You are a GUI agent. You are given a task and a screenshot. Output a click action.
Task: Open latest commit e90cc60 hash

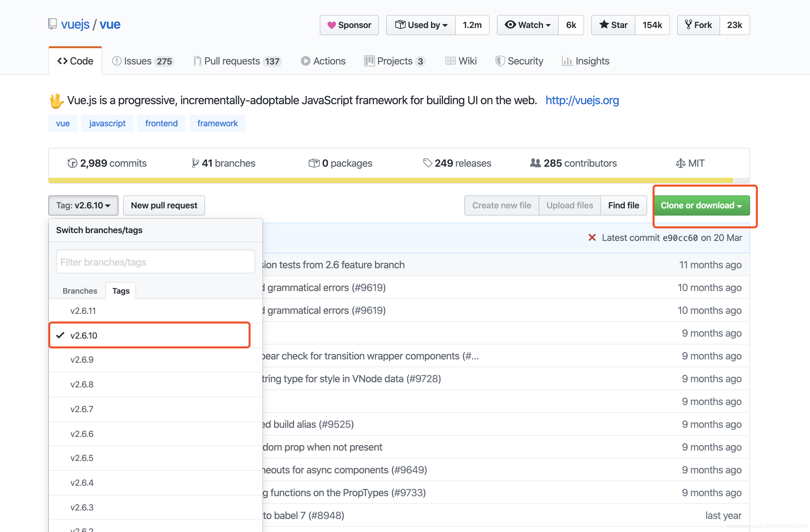click(x=680, y=238)
